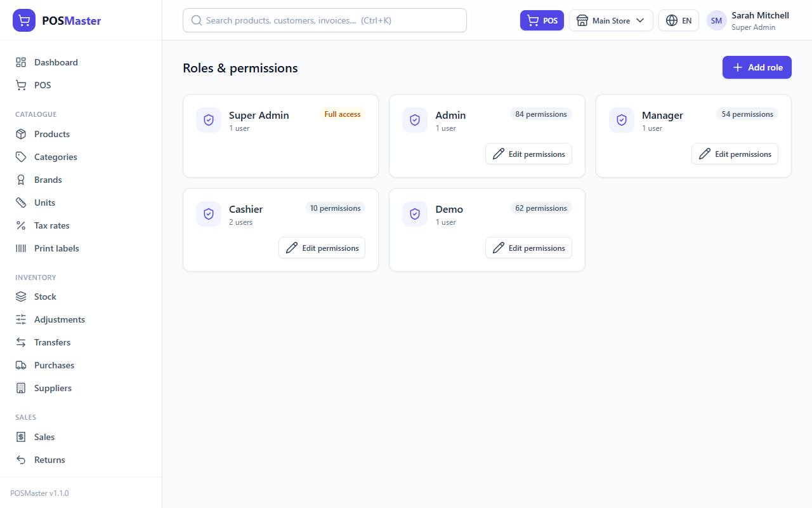The height and width of the screenshot is (508, 812).
Task: Click the Products box icon
Action: tap(21, 134)
